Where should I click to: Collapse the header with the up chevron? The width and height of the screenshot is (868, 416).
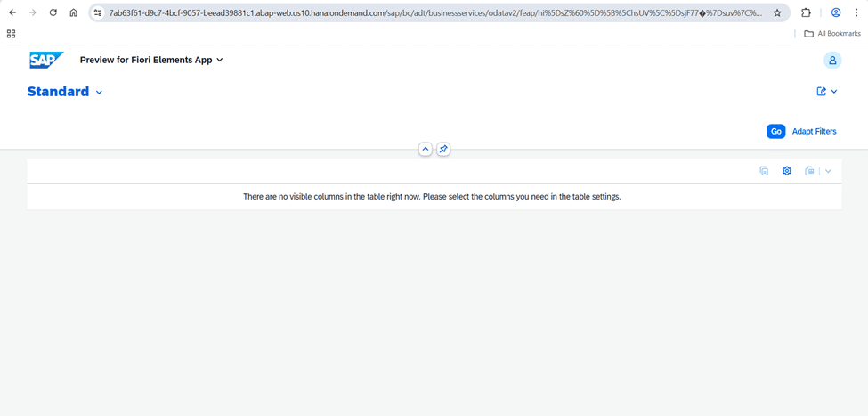pyautogui.click(x=426, y=149)
